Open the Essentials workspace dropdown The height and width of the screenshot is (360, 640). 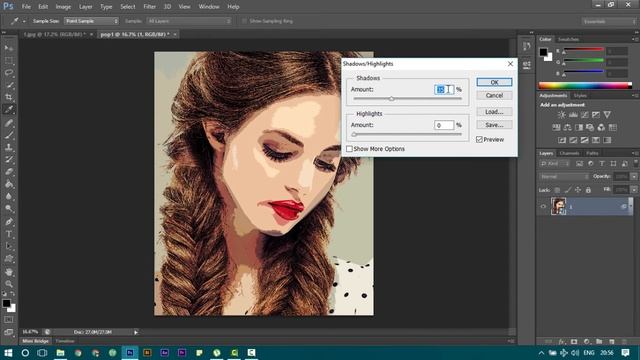[609, 21]
